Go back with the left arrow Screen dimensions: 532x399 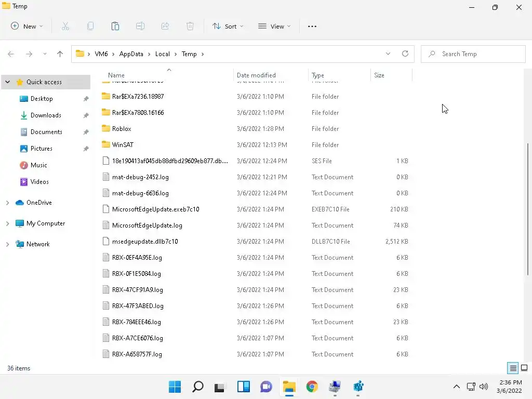11,54
